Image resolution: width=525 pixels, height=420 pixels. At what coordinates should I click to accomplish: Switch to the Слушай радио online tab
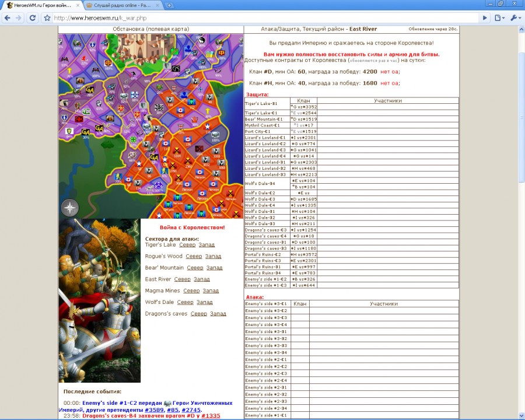123,5
